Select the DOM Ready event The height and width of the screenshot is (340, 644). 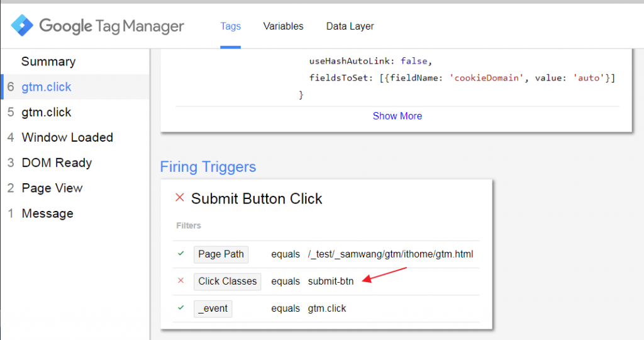coord(75,163)
